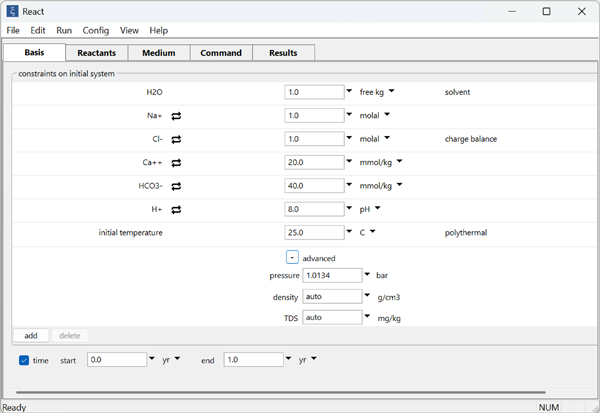Toggle the time checkbox
Screen dimensions: 600x413
pos(24,360)
